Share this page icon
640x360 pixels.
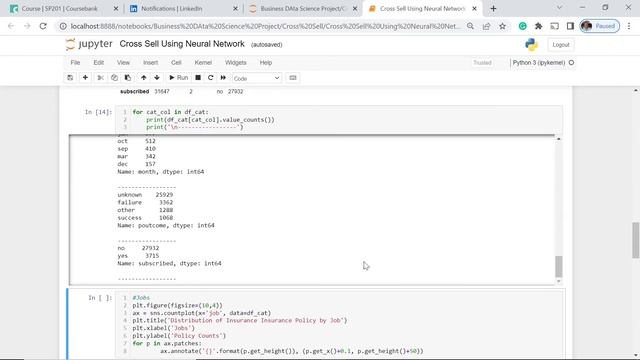486,26
